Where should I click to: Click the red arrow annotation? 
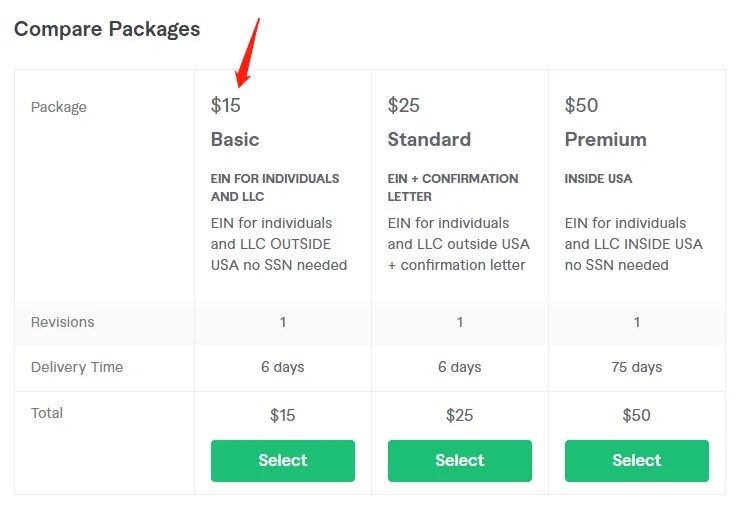[x=248, y=53]
